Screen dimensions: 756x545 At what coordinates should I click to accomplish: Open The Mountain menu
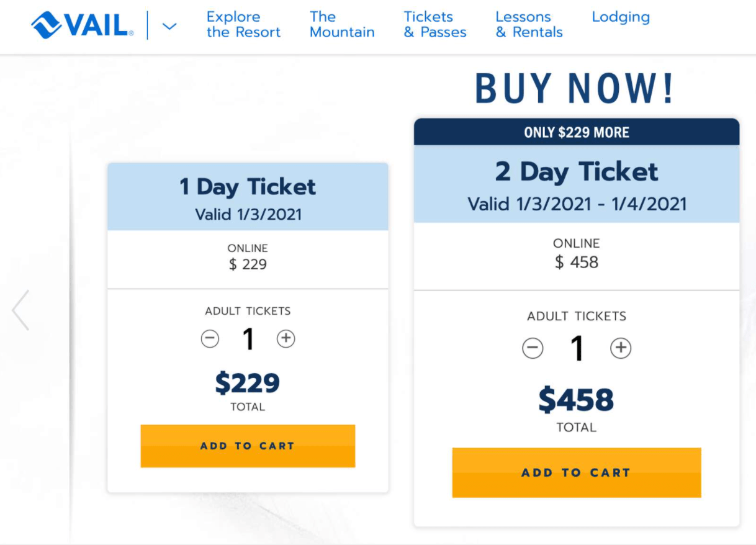pos(341,25)
